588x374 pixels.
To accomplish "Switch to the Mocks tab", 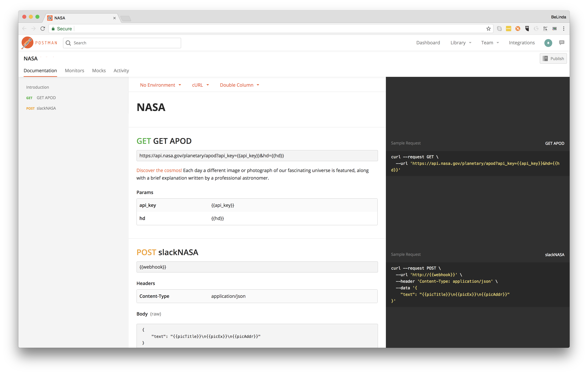I will tap(99, 71).
